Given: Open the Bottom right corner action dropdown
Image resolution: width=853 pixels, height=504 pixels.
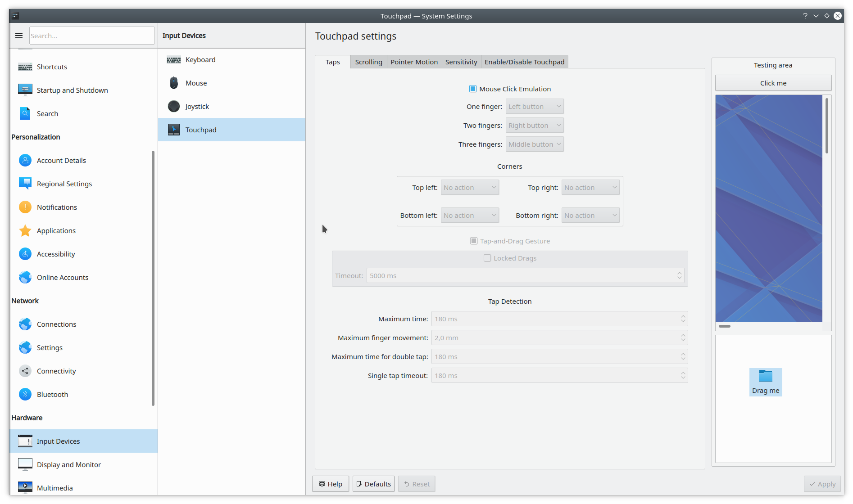Looking at the screenshot, I should tap(590, 216).
